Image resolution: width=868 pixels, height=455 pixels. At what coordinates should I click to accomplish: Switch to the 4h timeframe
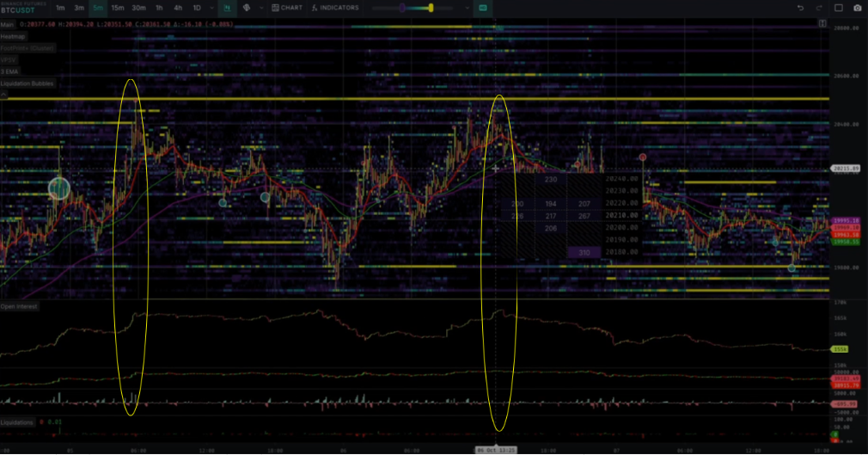178,8
